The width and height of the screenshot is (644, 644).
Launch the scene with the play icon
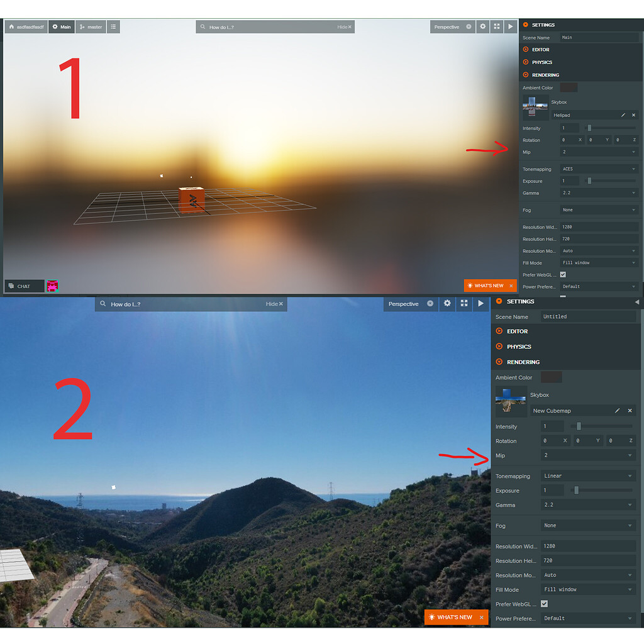(x=509, y=26)
